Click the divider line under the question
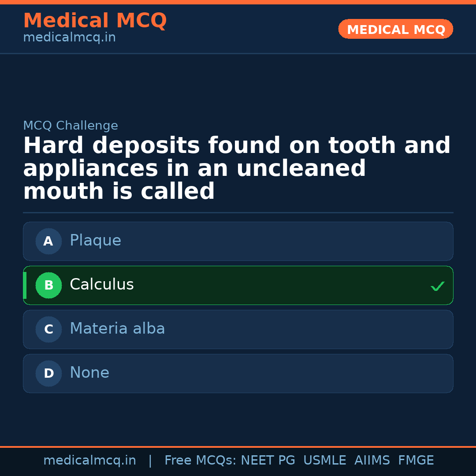The height and width of the screenshot is (476, 476). coord(238,213)
